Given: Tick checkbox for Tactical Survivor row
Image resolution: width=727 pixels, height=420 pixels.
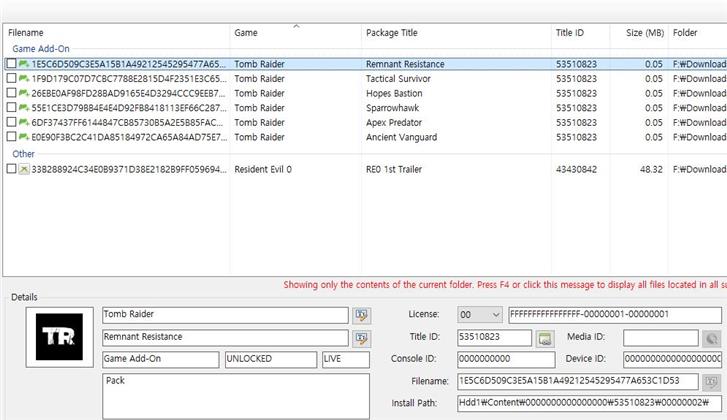Looking at the screenshot, I should point(12,78).
